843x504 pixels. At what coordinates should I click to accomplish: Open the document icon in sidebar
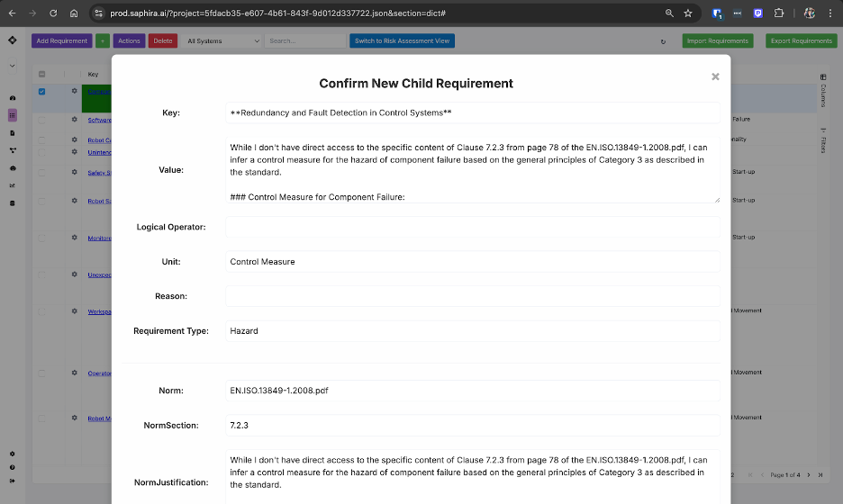point(13,132)
